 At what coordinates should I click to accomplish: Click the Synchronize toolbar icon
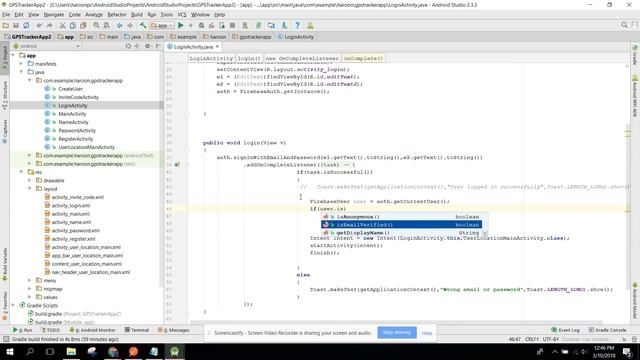click(26, 25)
